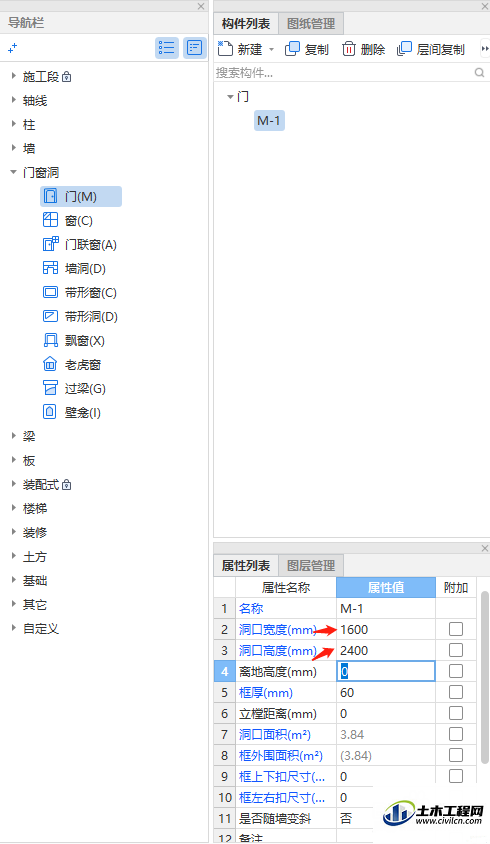
Task: Choose the 飘窗(X) bay window icon
Action: (x=50, y=340)
